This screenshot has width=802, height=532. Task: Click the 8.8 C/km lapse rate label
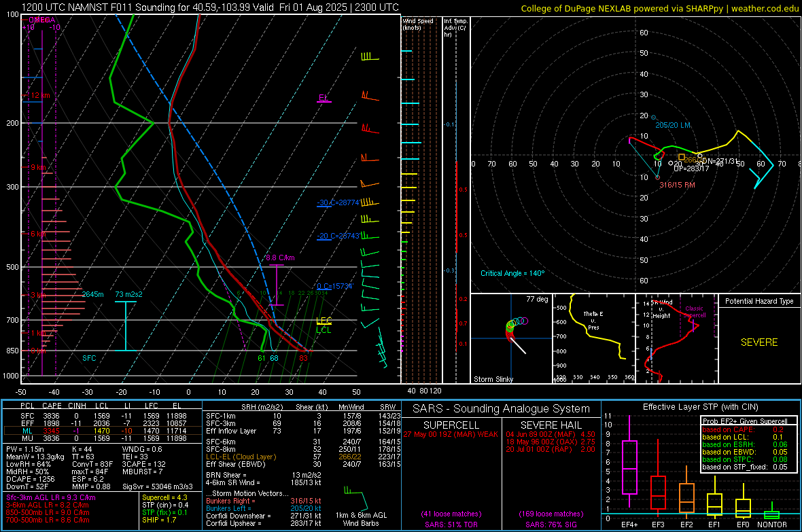click(280, 258)
